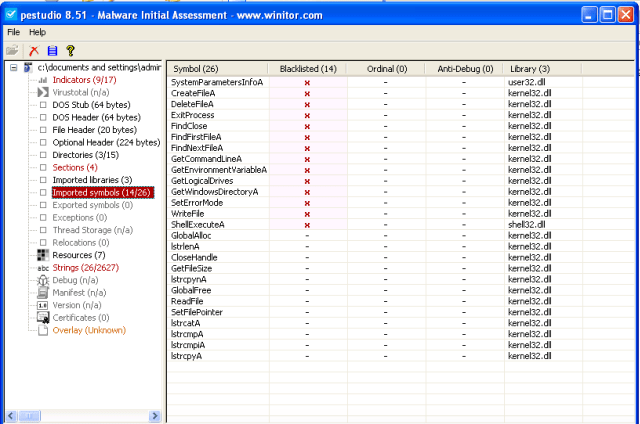Click the Certificates icon in tree

[x=43, y=318]
